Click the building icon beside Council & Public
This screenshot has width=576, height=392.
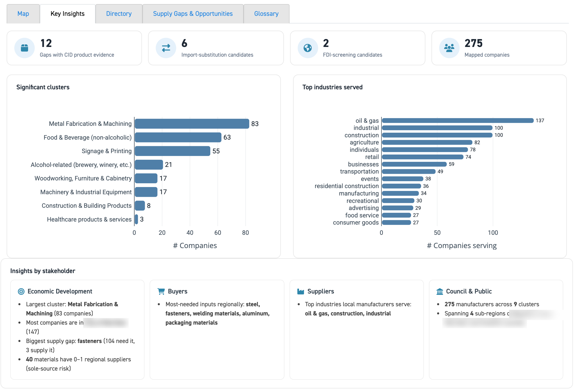tap(440, 291)
